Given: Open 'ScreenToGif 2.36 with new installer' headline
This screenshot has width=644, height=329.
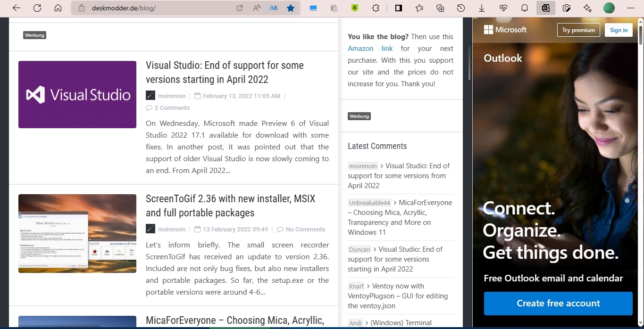Looking at the screenshot, I should point(231,206).
